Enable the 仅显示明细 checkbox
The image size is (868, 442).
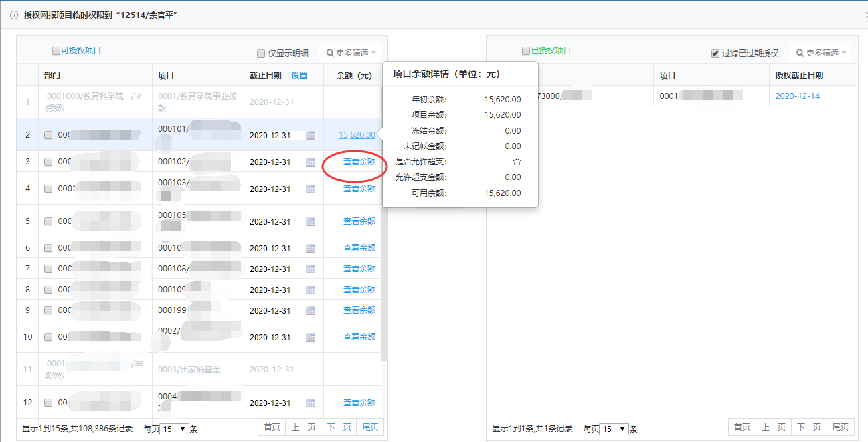coord(261,53)
